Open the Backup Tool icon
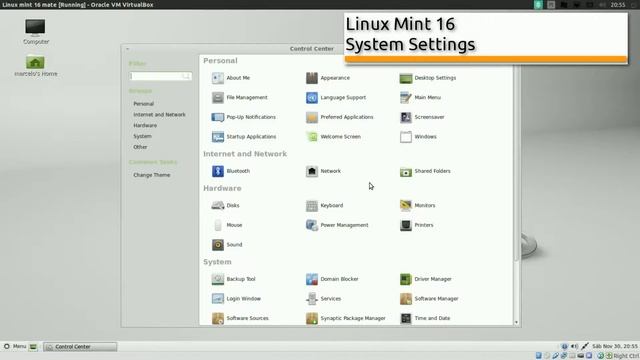 218,279
